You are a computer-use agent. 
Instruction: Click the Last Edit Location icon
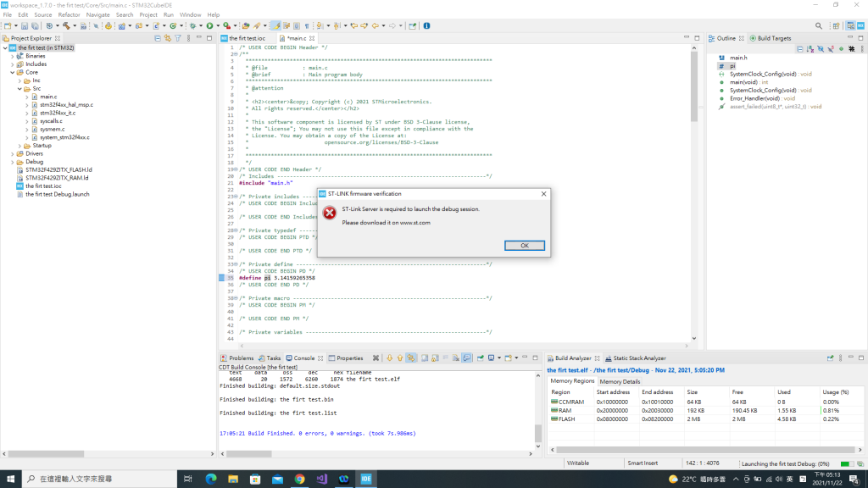coord(354,26)
